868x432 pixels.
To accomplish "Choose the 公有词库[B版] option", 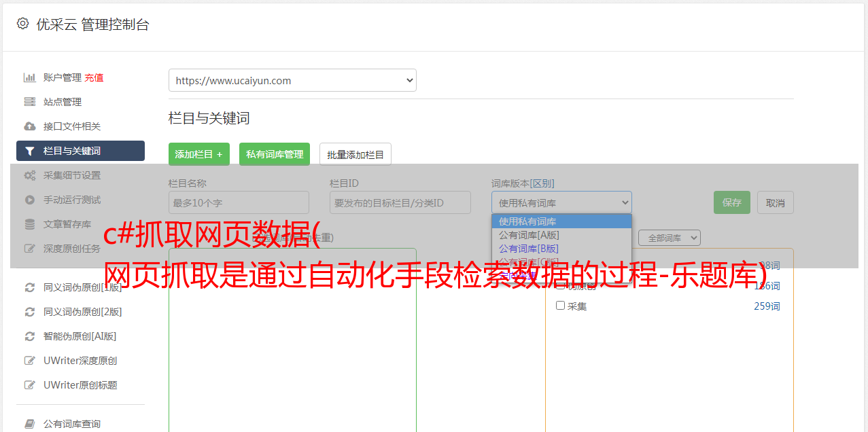I will [561, 249].
